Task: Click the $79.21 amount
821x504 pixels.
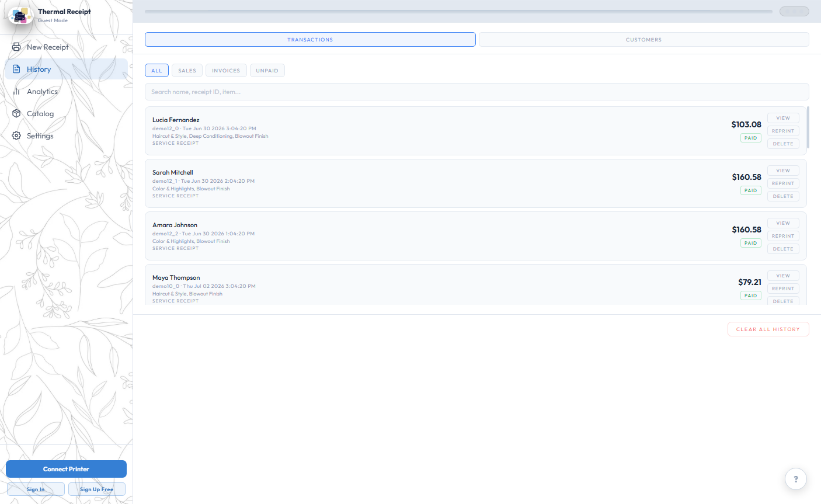Action: (750, 282)
